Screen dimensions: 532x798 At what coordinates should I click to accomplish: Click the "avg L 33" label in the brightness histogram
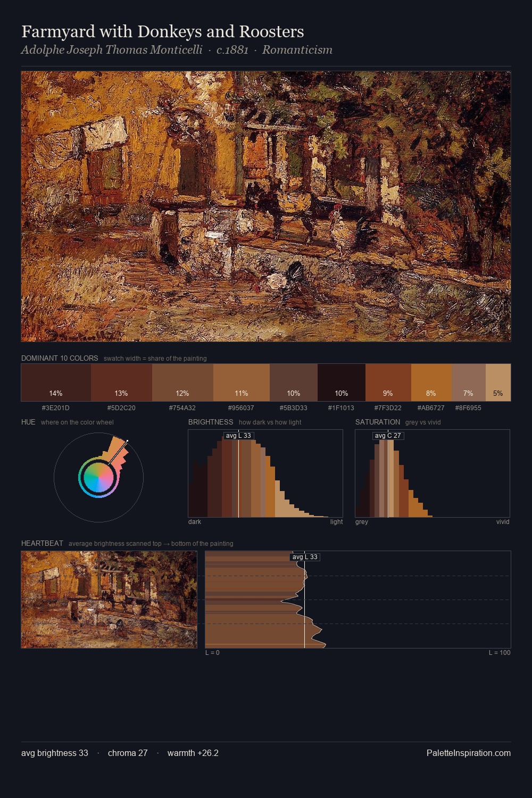coord(238,436)
